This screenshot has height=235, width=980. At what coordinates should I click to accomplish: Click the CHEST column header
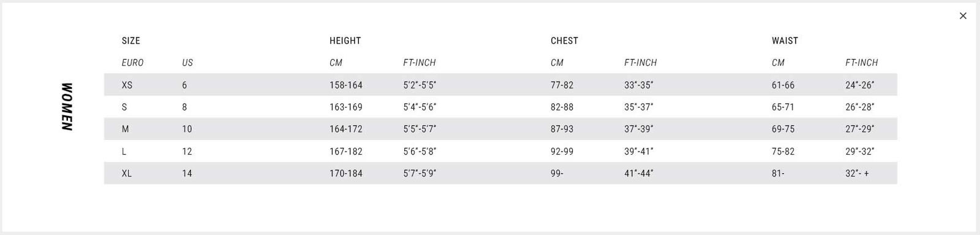tap(564, 40)
